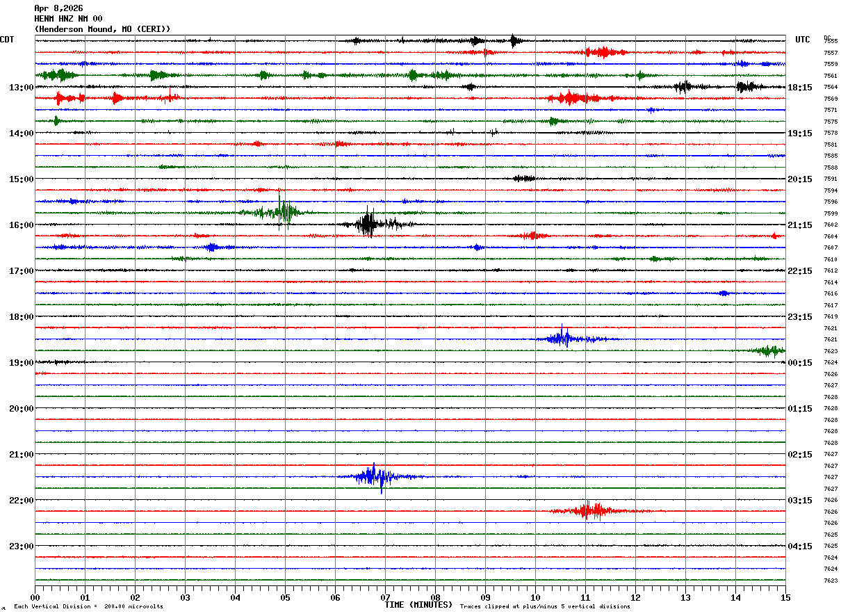The height and width of the screenshot is (616, 841).
Task: Click the DC offset value 7612
Action: 830,271
